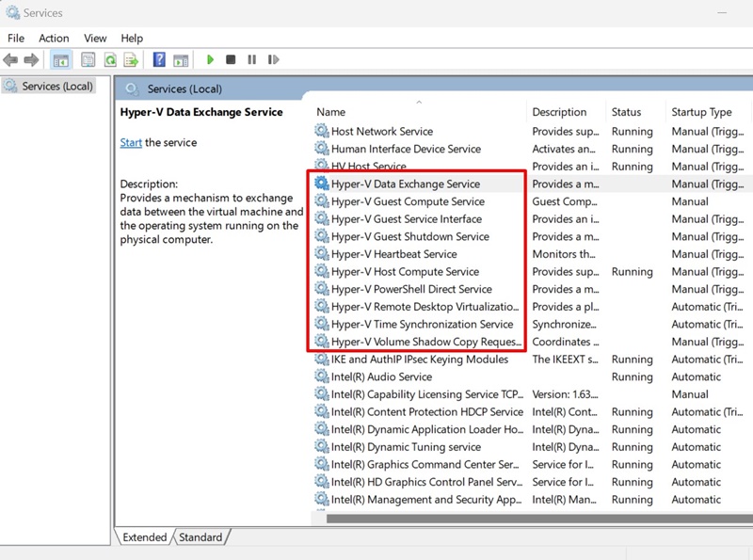This screenshot has width=753, height=560.
Task: Click the Stop Service icon
Action: [231, 59]
